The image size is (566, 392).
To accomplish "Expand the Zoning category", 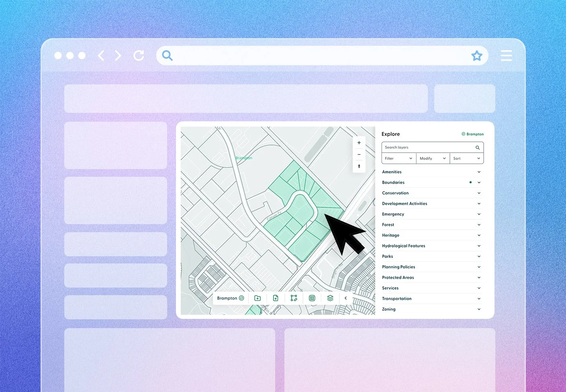I will point(432,309).
